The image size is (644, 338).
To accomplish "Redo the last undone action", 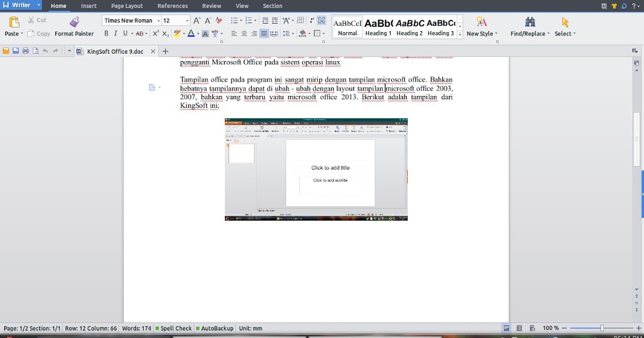I will (x=55, y=51).
